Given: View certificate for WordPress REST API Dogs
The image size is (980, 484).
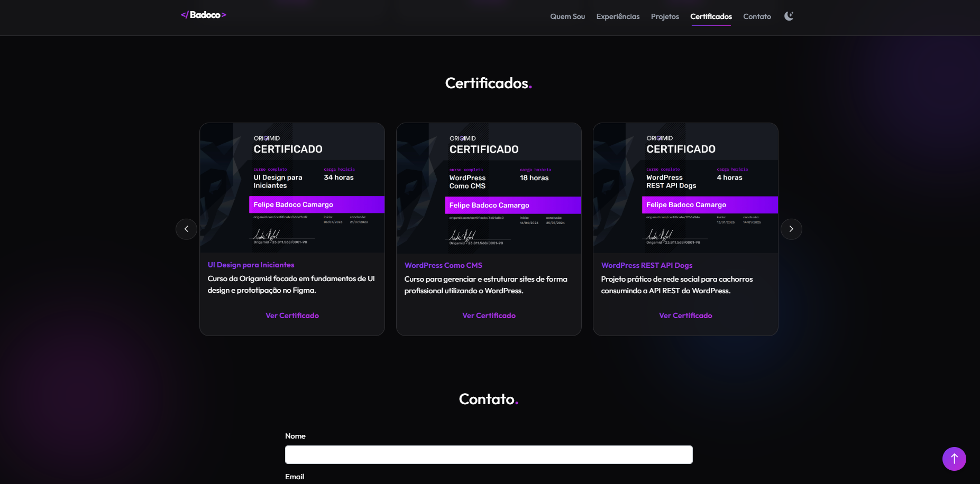Looking at the screenshot, I should pyautogui.click(x=685, y=315).
